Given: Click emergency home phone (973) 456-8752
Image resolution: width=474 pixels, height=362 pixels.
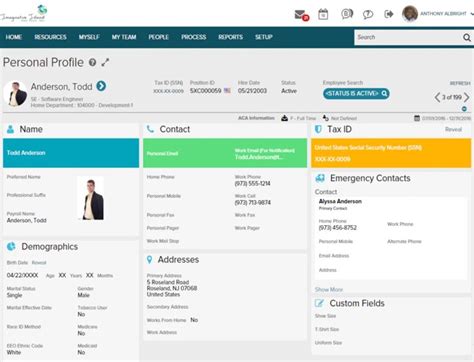Looking at the screenshot, I should point(338,228).
